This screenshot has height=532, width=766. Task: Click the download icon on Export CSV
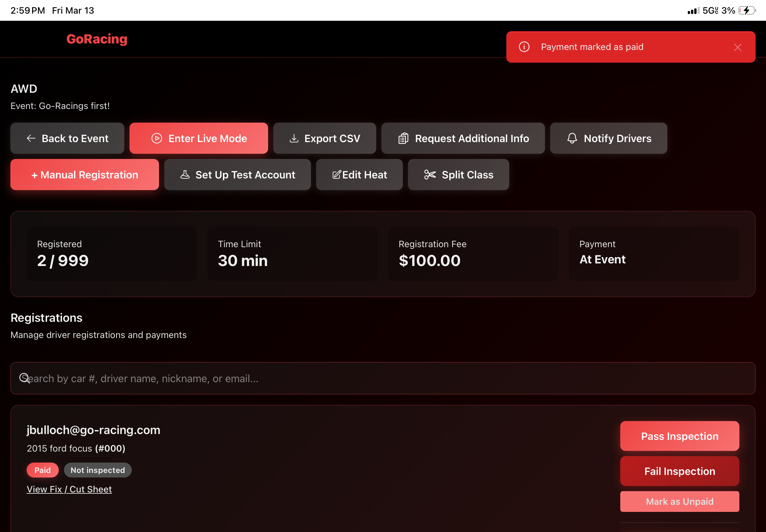coord(294,138)
